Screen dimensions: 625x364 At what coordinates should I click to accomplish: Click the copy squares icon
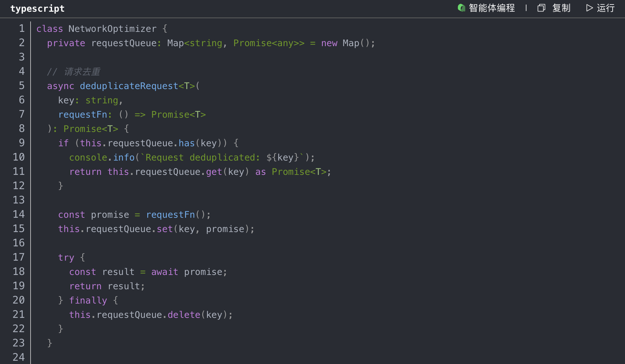coord(541,8)
